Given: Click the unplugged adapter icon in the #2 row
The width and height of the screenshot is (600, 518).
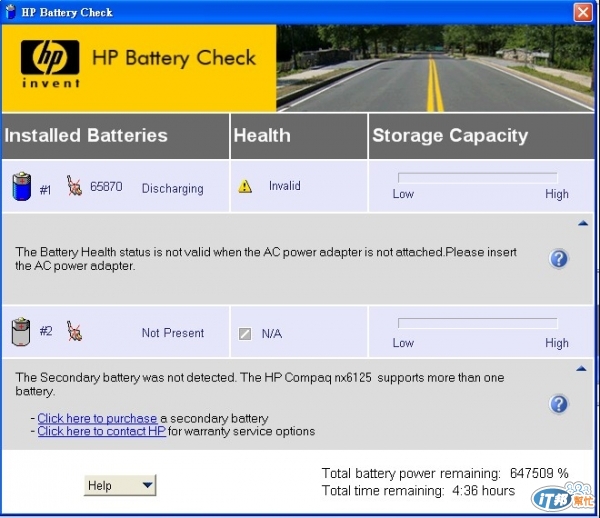Looking at the screenshot, I should (74, 331).
